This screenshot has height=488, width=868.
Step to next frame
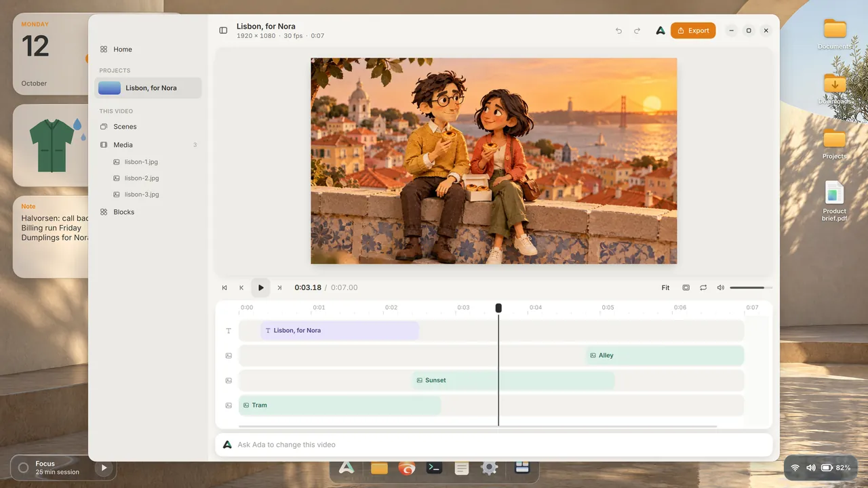(x=279, y=288)
